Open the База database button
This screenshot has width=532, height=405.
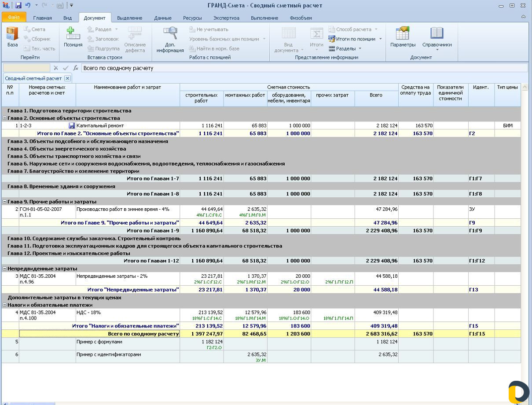tap(13, 37)
